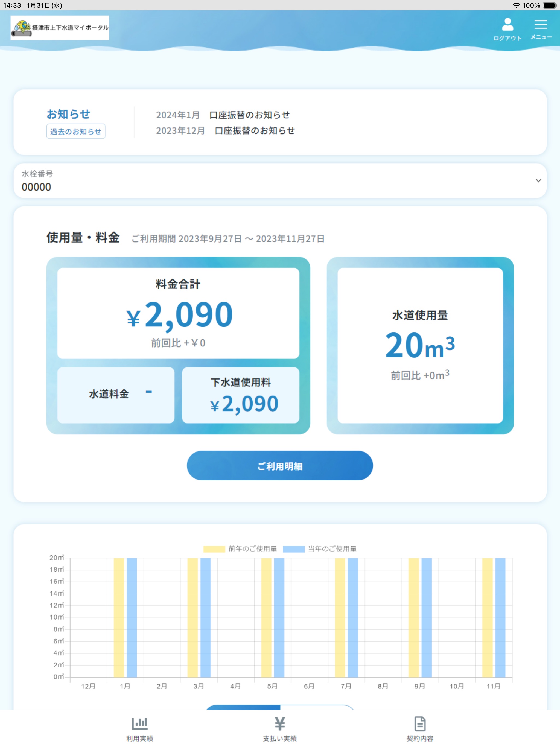Open the メニュー hamburger icon
The height and width of the screenshot is (747, 560).
click(541, 24)
